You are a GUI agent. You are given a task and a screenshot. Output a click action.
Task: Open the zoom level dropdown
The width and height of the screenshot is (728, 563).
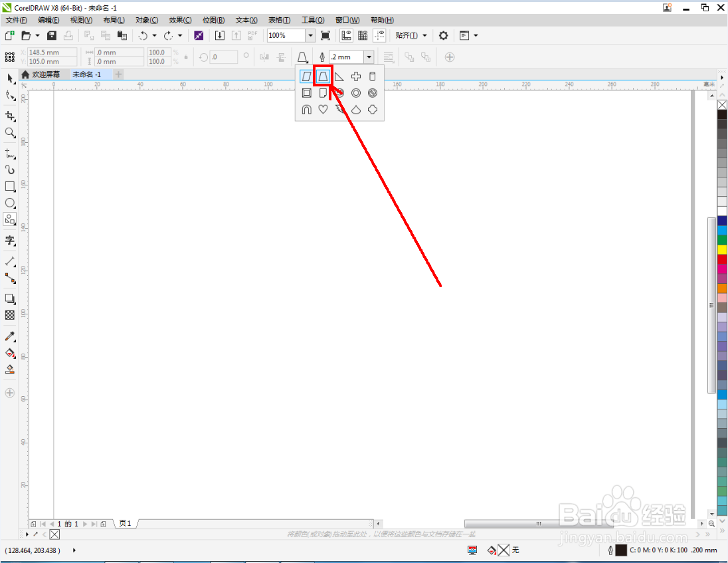(310, 35)
